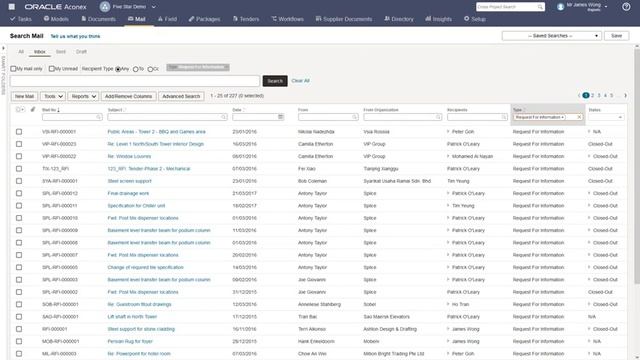Switch to the Sent mail tab
This screenshot has width=640, height=360.
click(61, 52)
